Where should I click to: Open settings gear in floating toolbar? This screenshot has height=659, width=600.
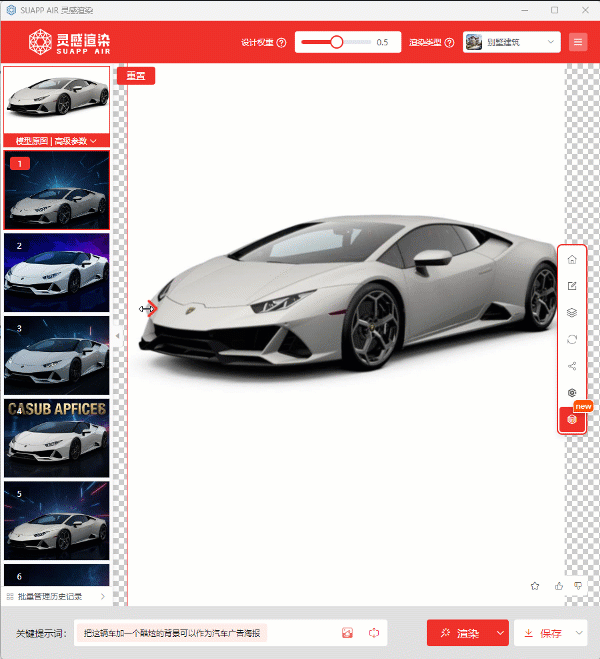point(572,393)
